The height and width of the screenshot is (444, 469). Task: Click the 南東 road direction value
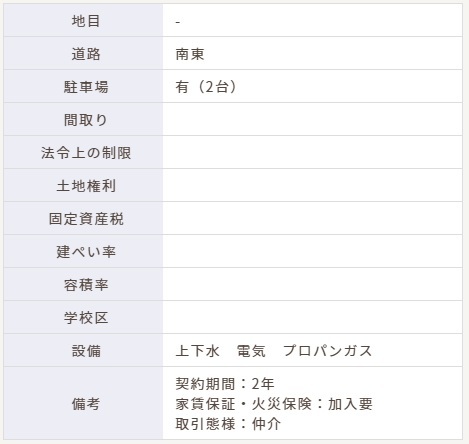point(190,54)
